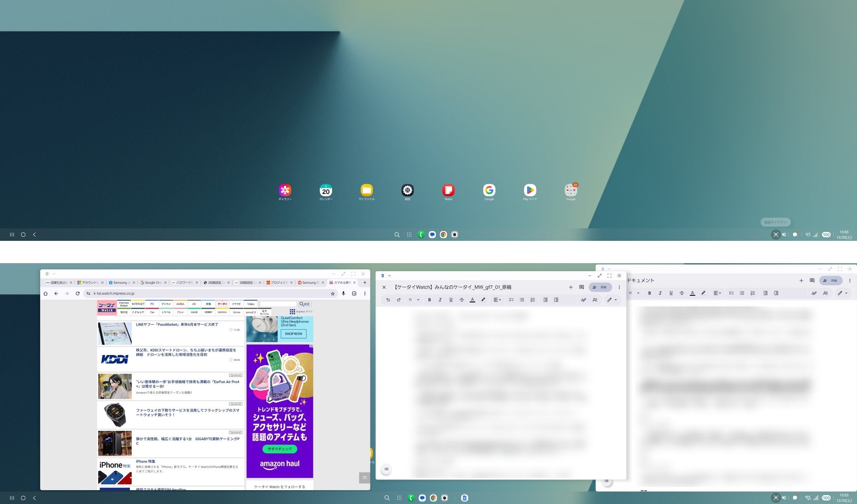The image size is (857, 504).
Task: Show document outline button below ケータイWatch document
Action: (387, 469)
